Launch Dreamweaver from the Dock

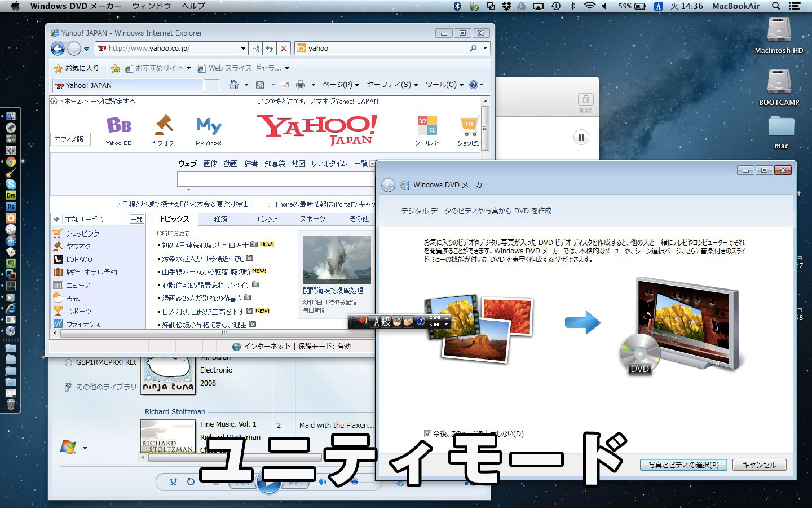11,195
